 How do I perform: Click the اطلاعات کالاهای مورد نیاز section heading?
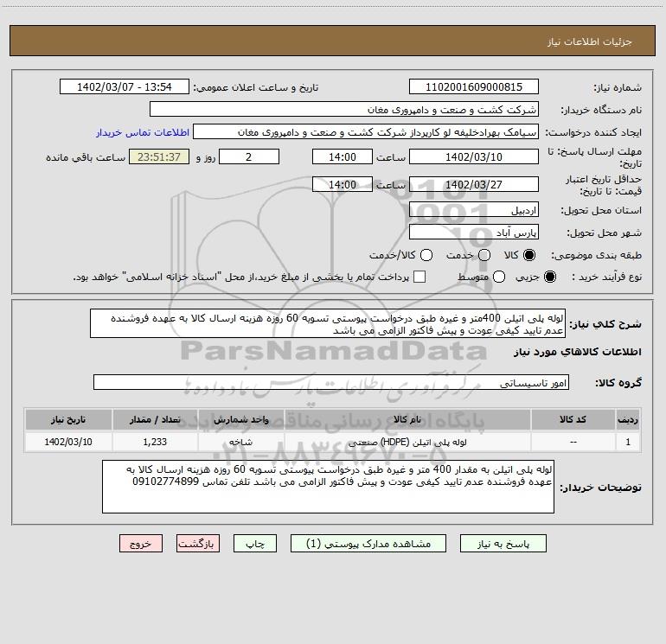pyautogui.click(x=578, y=352)
